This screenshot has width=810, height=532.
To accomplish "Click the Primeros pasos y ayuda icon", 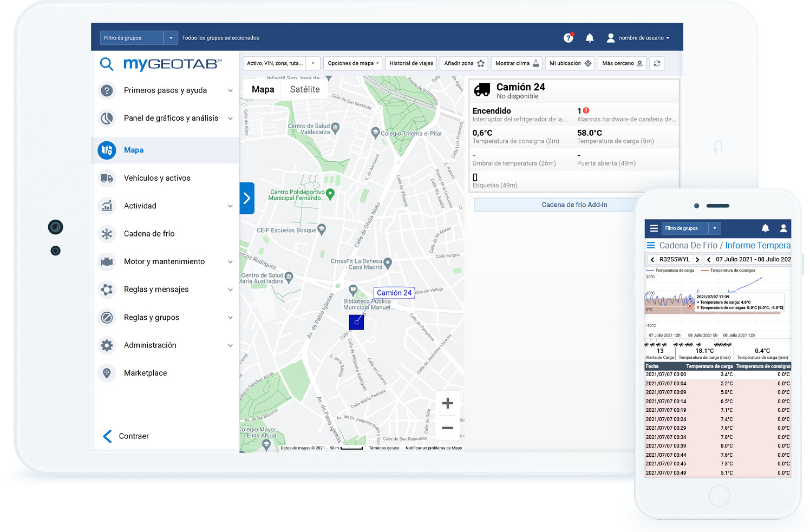I will point(107,90).
